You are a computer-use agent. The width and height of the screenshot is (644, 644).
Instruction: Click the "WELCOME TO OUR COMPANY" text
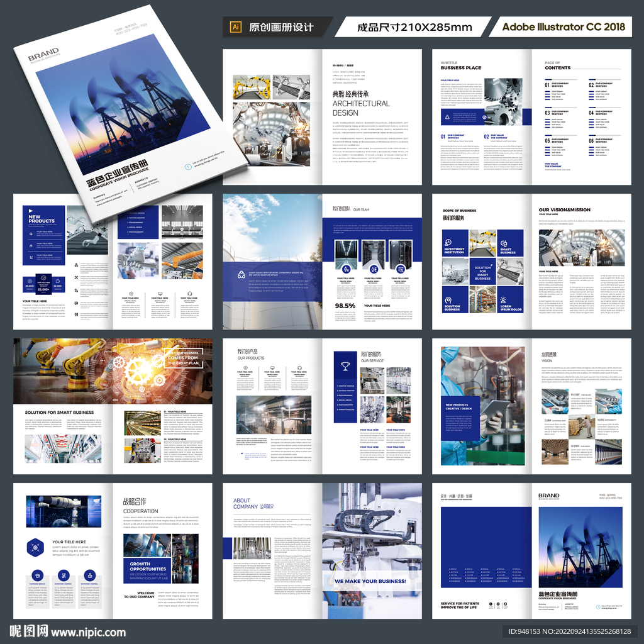click(139, 595)
